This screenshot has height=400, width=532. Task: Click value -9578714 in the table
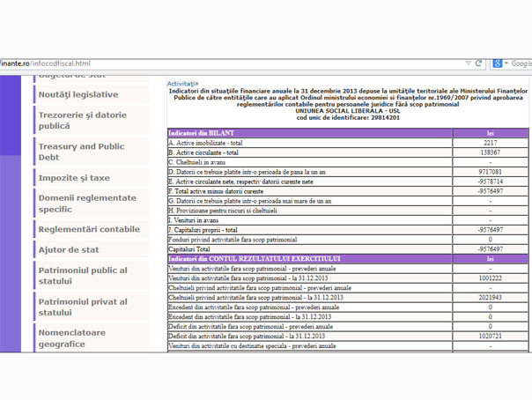tap(491, 181)
